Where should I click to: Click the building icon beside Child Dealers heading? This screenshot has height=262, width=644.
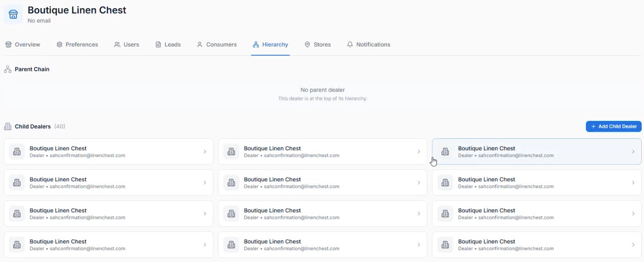pyautogui.click(x=8, y=126)
